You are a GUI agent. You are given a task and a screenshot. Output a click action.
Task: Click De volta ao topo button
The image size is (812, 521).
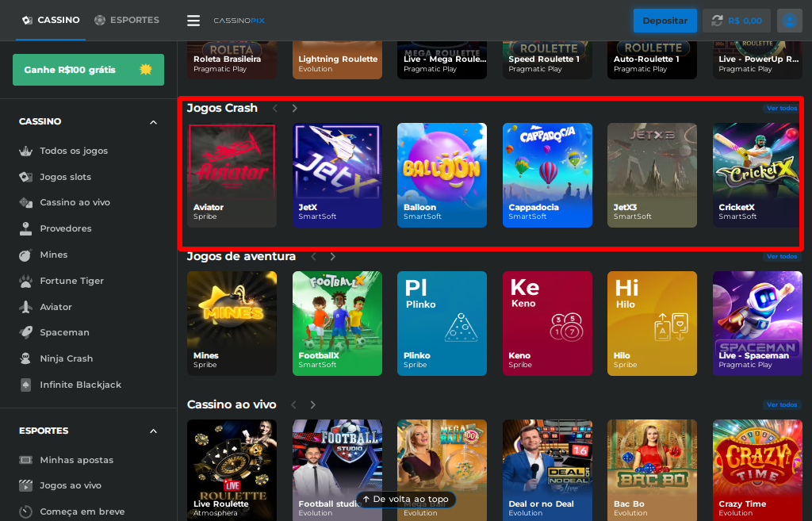(x=406, y=500)
